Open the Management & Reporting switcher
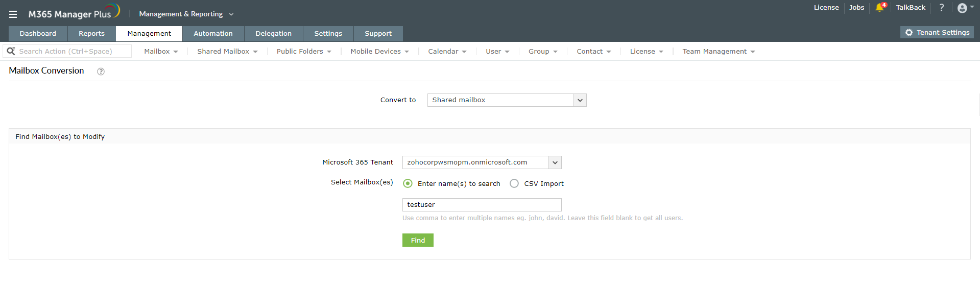The height and width of the screenshot is (283, 980). pyautogui.click(x=186, y=14)
